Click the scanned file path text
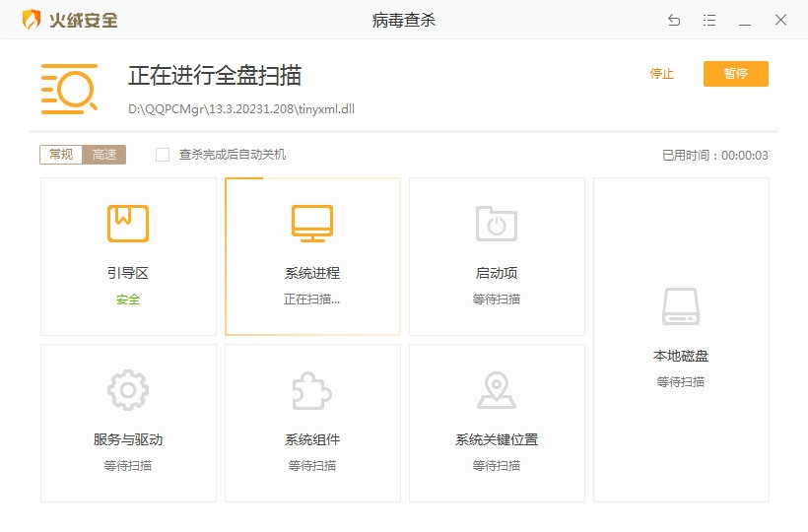This screenshot has width=808, height=532. point(241,109)
